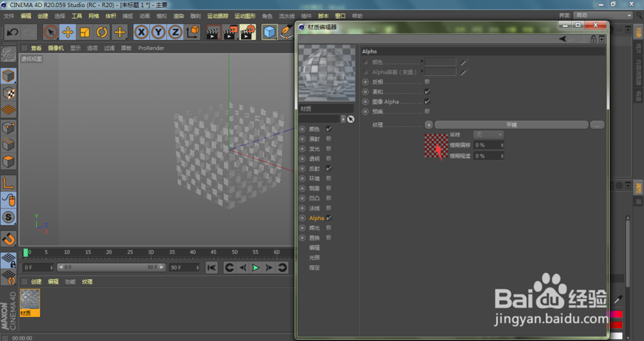Enable the 预乘 checkbox
The image size is (644, 341).
[427, 111]
